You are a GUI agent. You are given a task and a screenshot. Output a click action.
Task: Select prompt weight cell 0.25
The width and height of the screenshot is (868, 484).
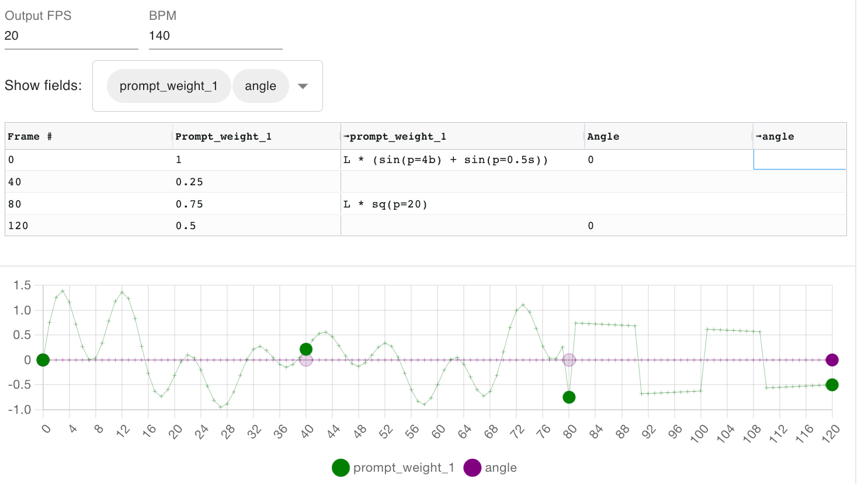(256, 182)
